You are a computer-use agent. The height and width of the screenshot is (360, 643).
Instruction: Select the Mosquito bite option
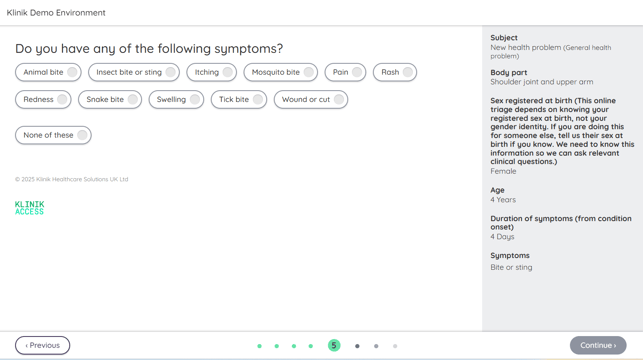(x=280, y=72)
